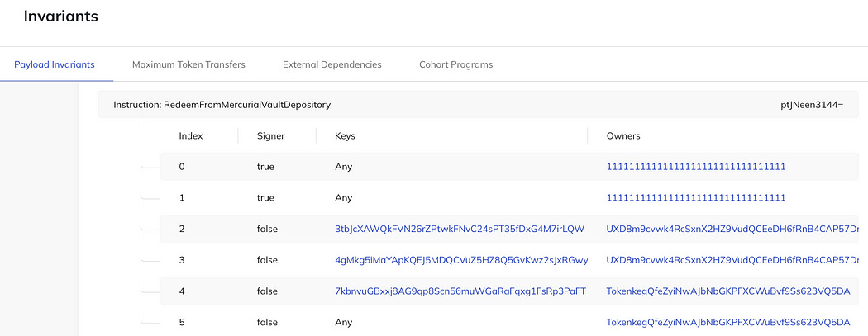Screen dimensions: 868x336
Task: Click the Invariants page heading
Action: [61, 17]
